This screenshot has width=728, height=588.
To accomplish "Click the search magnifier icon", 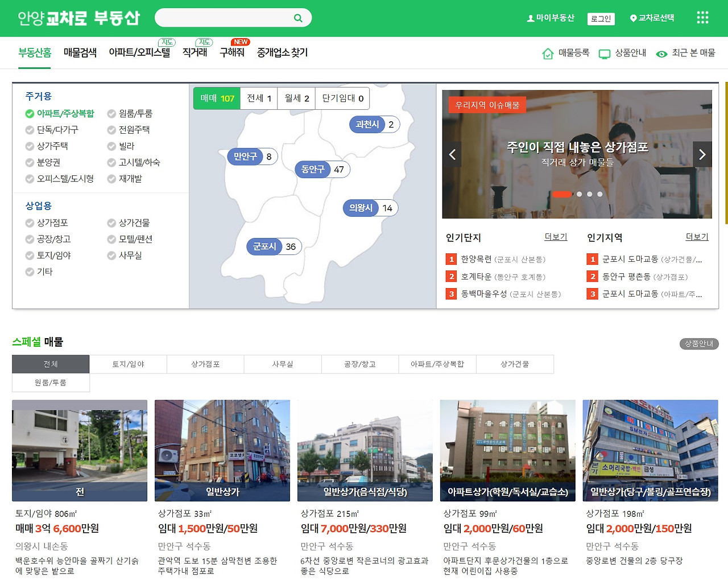I will (298, 18).
